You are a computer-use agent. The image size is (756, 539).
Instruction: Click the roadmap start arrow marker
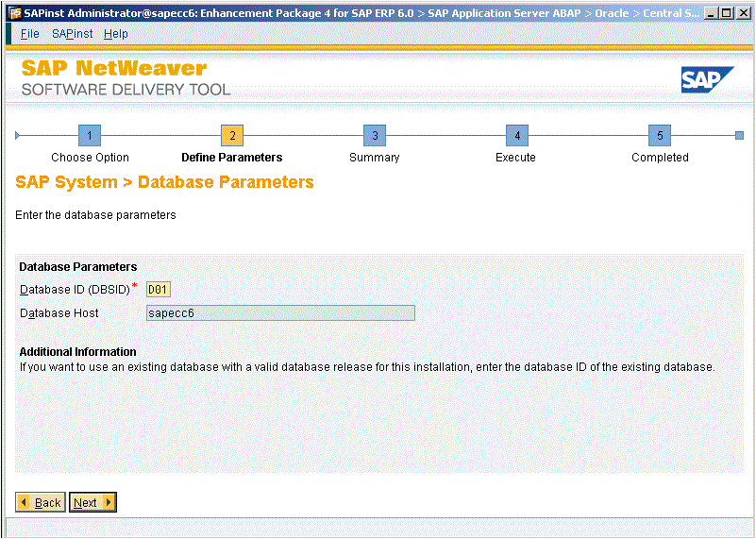point(17,136)
